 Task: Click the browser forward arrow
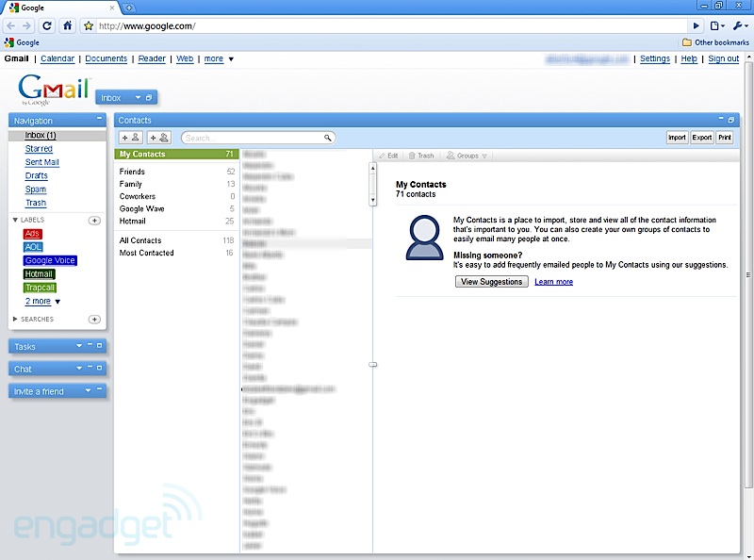(x=27, y=26)
